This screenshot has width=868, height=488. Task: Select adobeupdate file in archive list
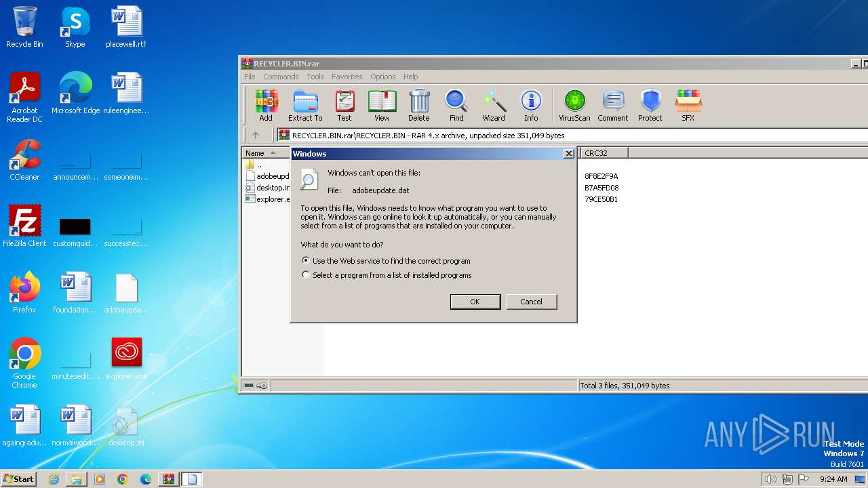[267, 176]
